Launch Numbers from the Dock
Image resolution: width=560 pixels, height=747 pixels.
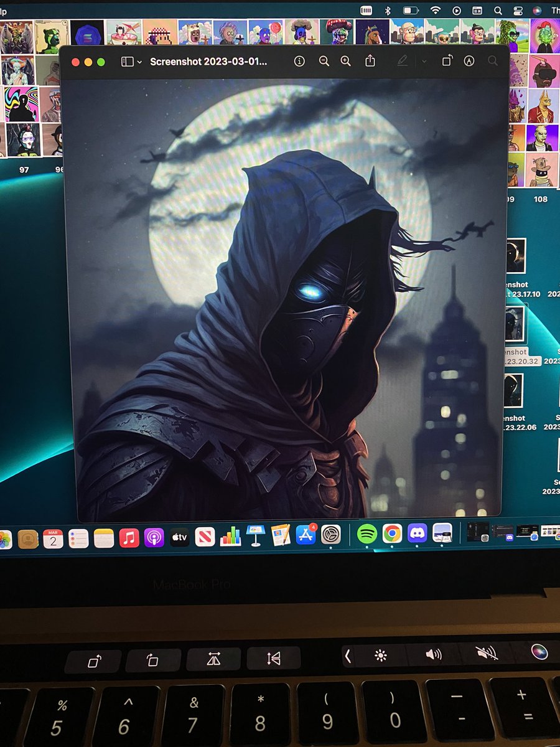coord(230,536)
